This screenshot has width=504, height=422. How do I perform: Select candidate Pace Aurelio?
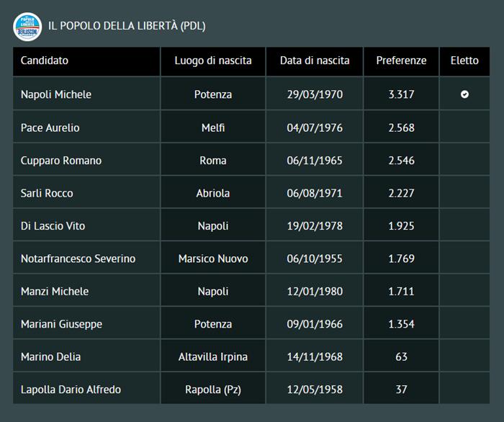[50, 128]
